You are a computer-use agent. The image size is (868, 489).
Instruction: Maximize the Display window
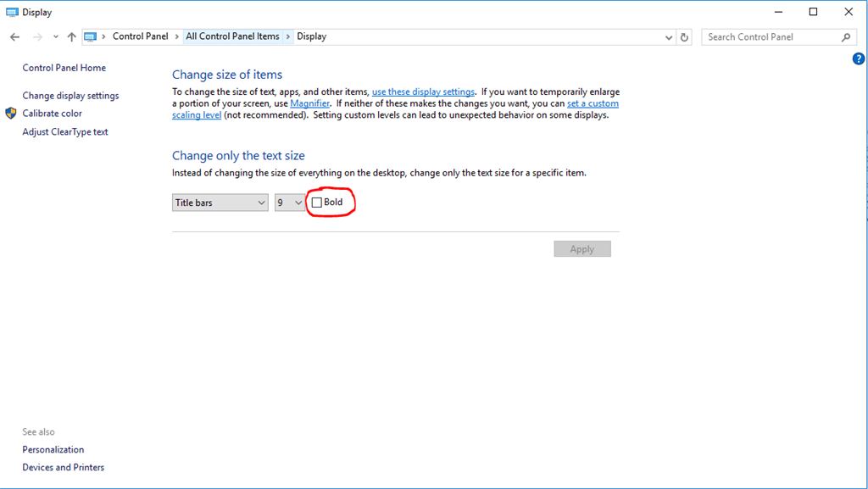(813, 12)
